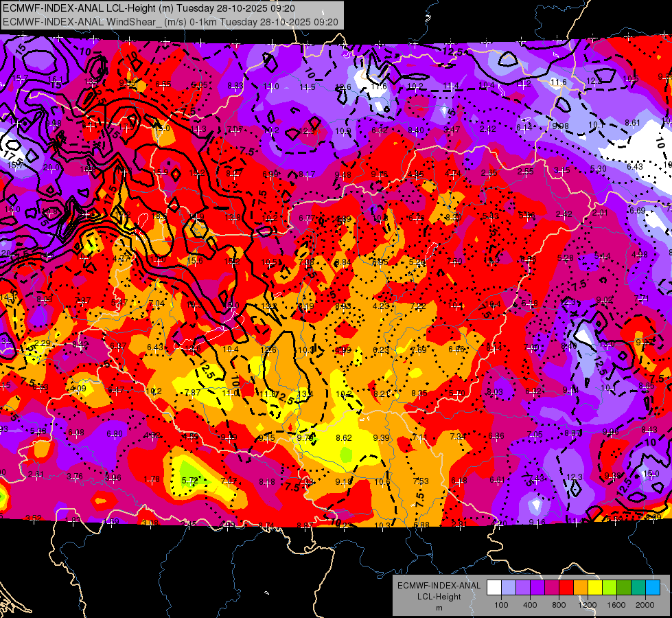
Task: Click the grid value '3.47'
Action: coord(452,130)
